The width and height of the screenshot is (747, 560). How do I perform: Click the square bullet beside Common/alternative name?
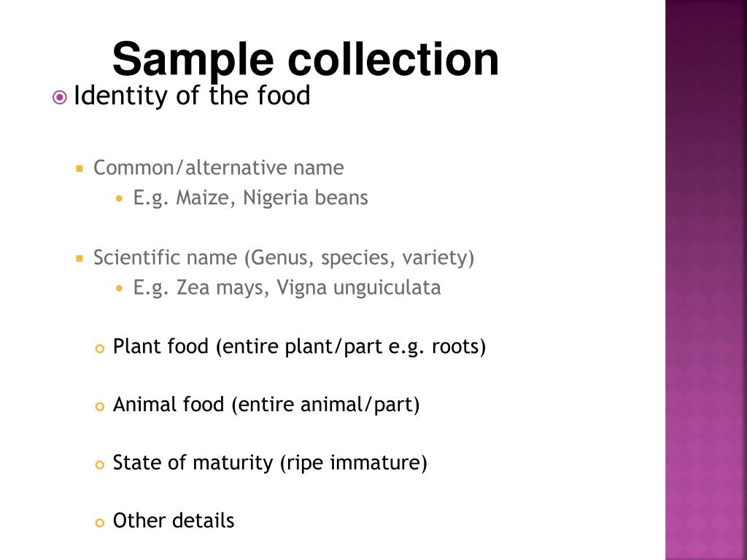[x=80, y=168]
